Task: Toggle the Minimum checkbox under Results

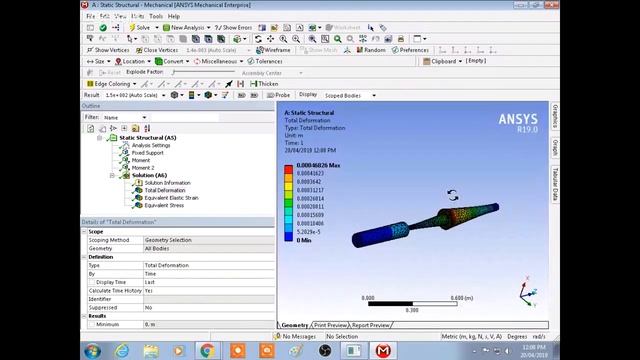Action: pos(92,324)
